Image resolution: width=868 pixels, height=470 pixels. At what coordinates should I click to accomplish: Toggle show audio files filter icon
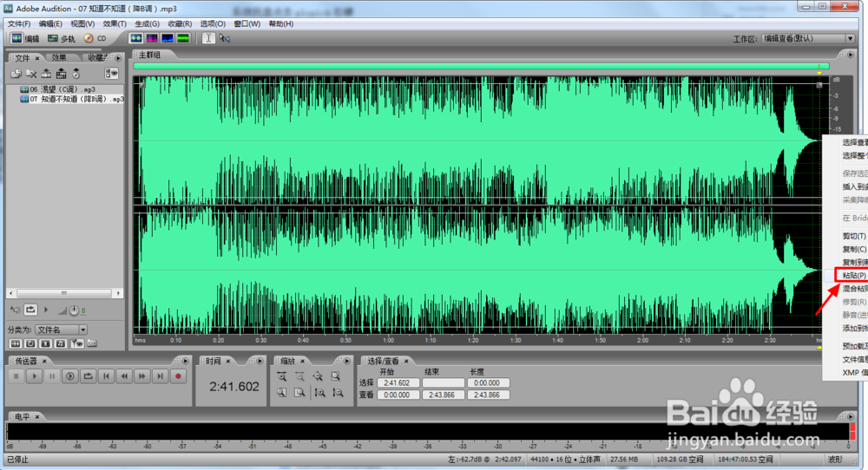pos(16,343)
